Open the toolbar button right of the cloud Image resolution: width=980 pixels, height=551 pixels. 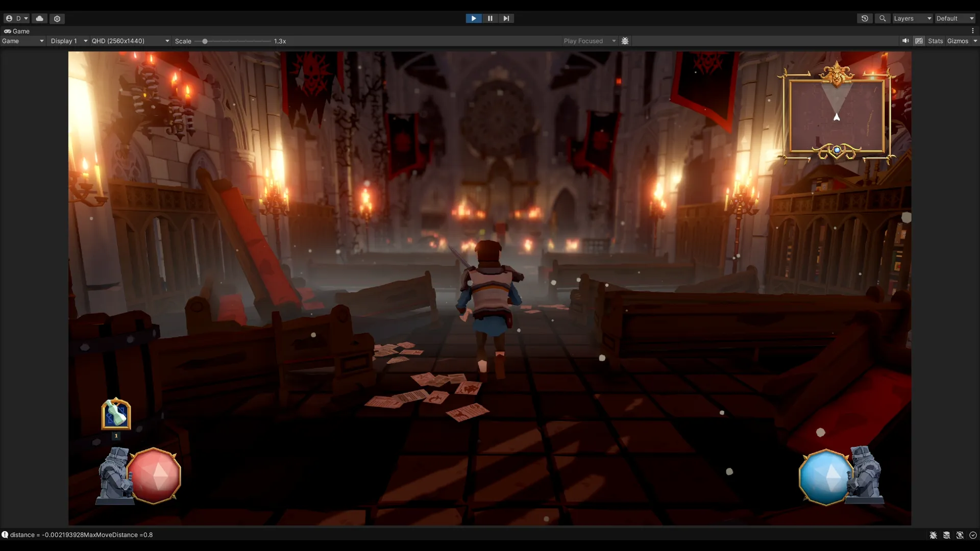(57, 18)
